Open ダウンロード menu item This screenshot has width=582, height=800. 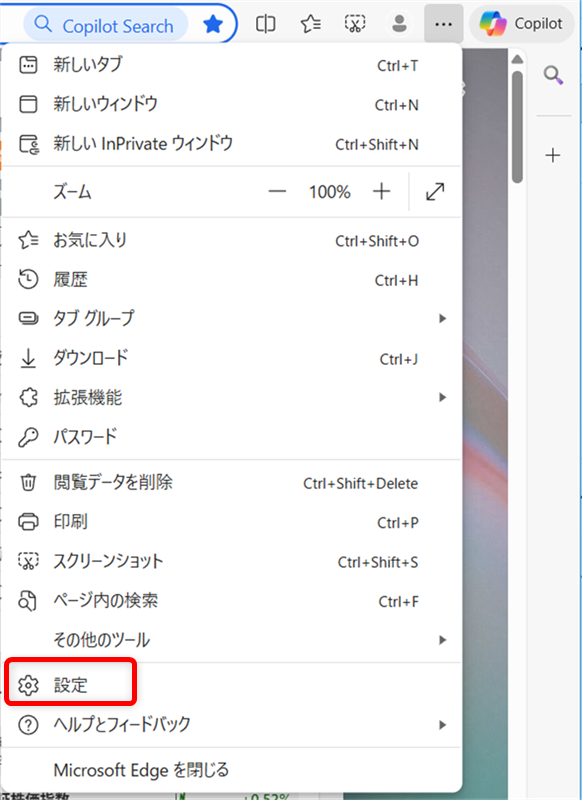[231, 358]
